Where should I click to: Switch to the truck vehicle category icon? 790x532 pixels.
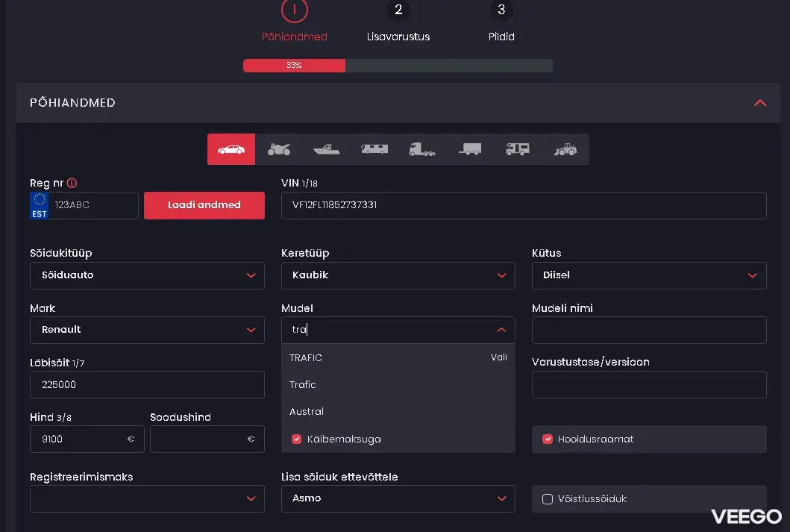coord(421,149)
